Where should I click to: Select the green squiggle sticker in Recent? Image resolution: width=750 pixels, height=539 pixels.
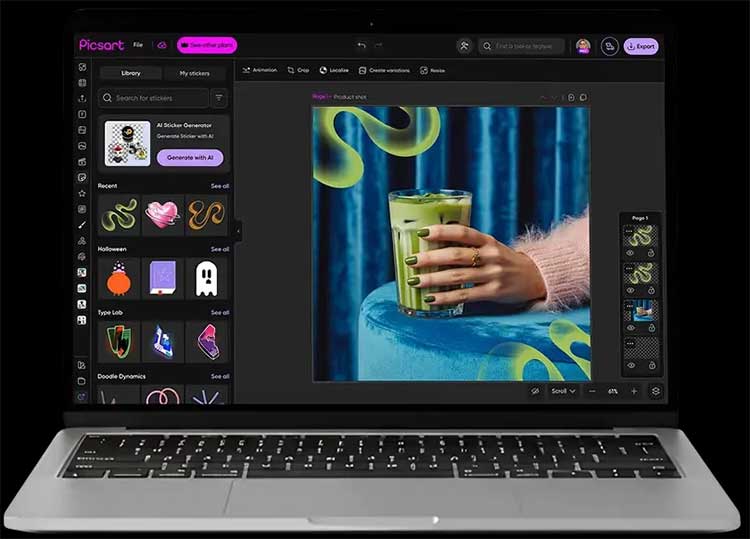click(x=119, y=215)
